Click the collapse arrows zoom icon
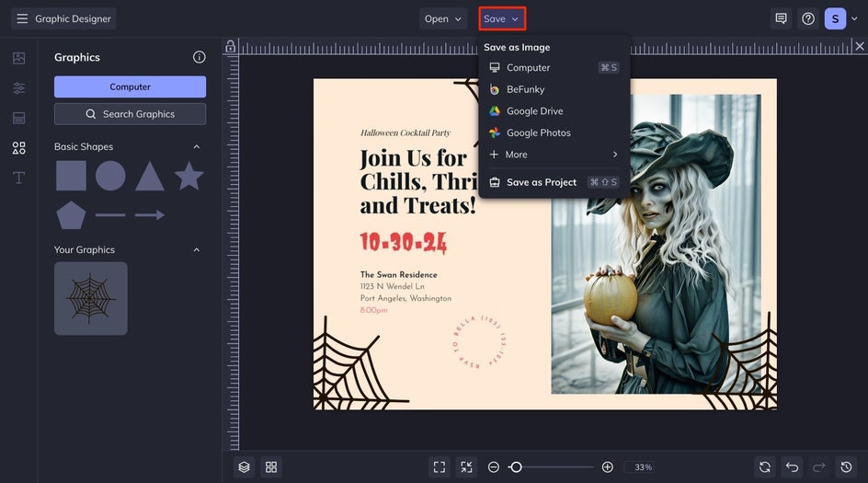The width and height of the screenshot is (868, 483). pos(467,467)
